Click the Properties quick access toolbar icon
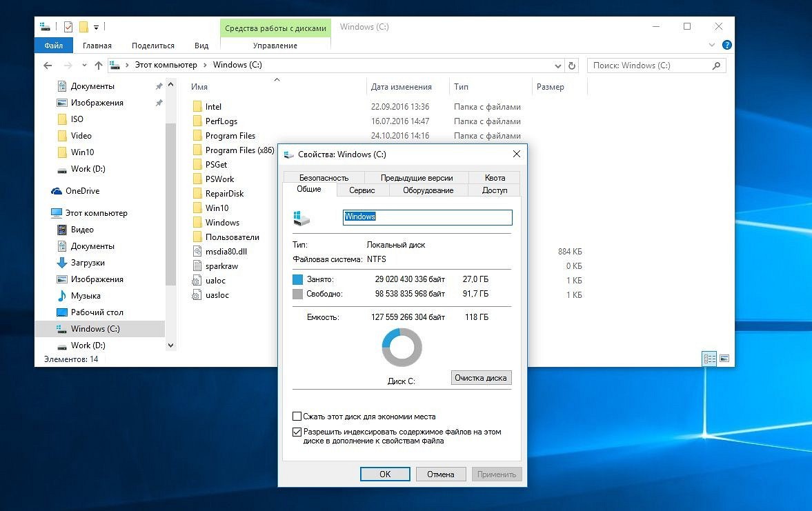 click(68, 26)
